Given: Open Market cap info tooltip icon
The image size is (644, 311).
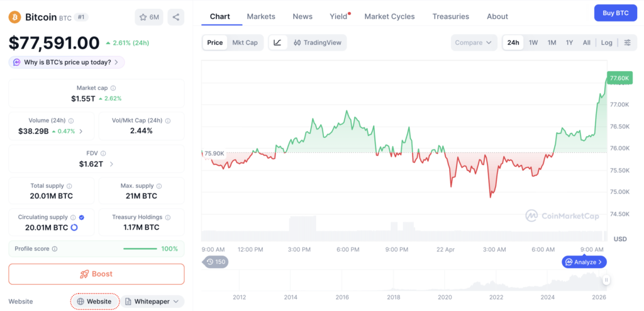Looking at the screenshot, I should click(113, 88).
